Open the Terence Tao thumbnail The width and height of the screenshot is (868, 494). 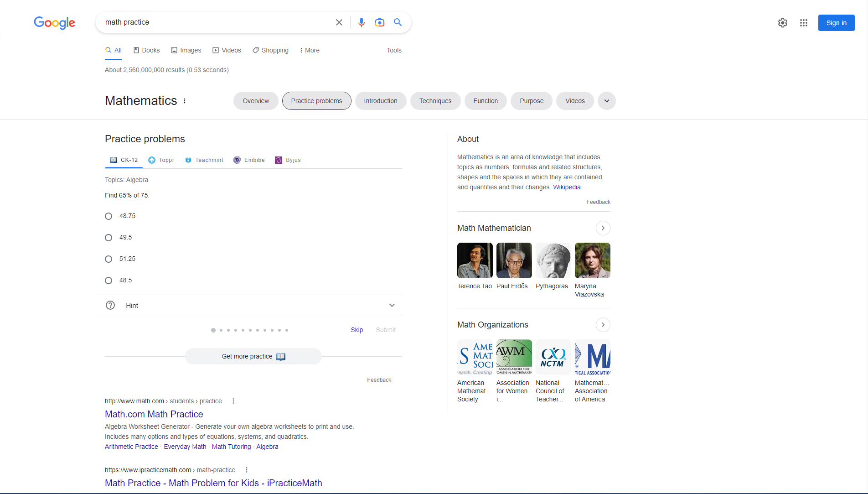pyautogui.click(x=475, y=260)
